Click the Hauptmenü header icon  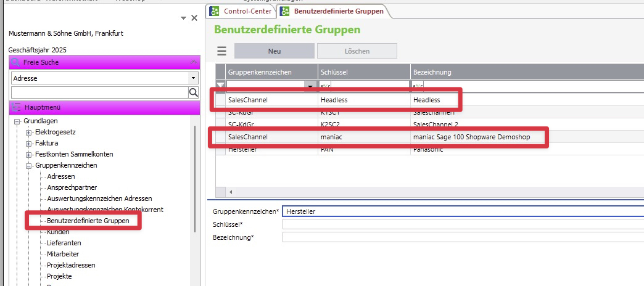tap(16, 108)
